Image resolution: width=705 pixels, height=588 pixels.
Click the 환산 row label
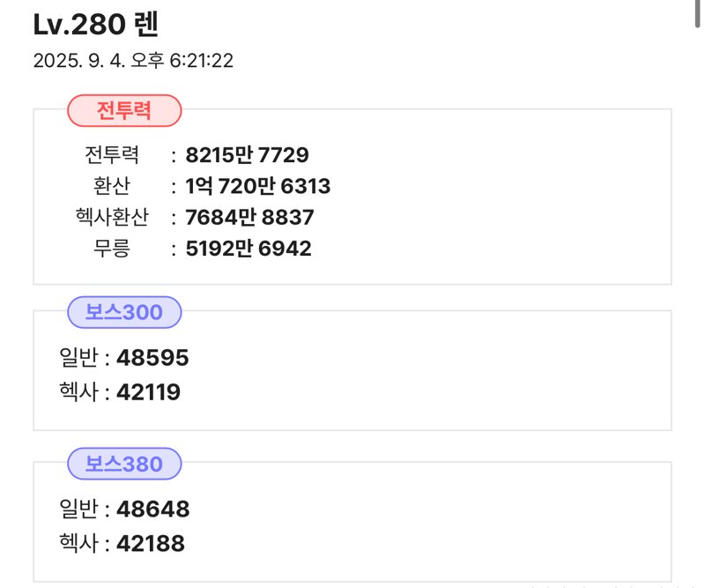(x=112, y=186)
